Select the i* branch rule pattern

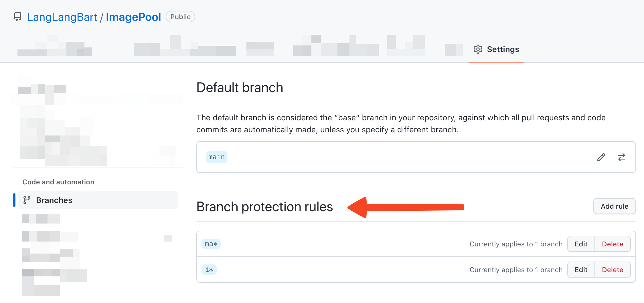tap(209, 270)
